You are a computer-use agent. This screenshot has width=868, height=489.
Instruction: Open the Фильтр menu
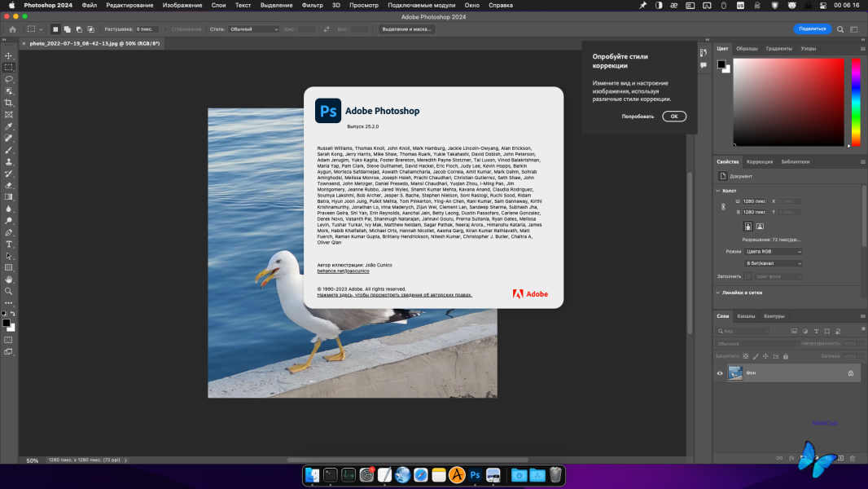point(312,5)
